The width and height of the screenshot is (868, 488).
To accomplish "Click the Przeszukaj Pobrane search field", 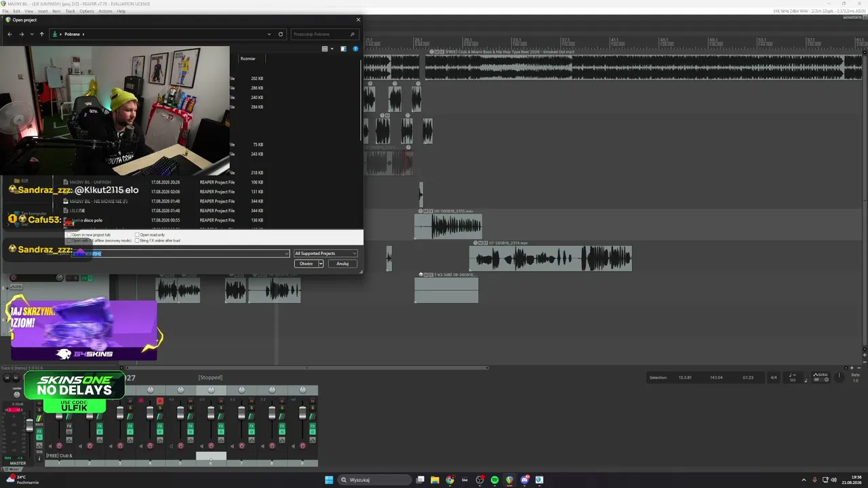I will (x=324, y=34).
